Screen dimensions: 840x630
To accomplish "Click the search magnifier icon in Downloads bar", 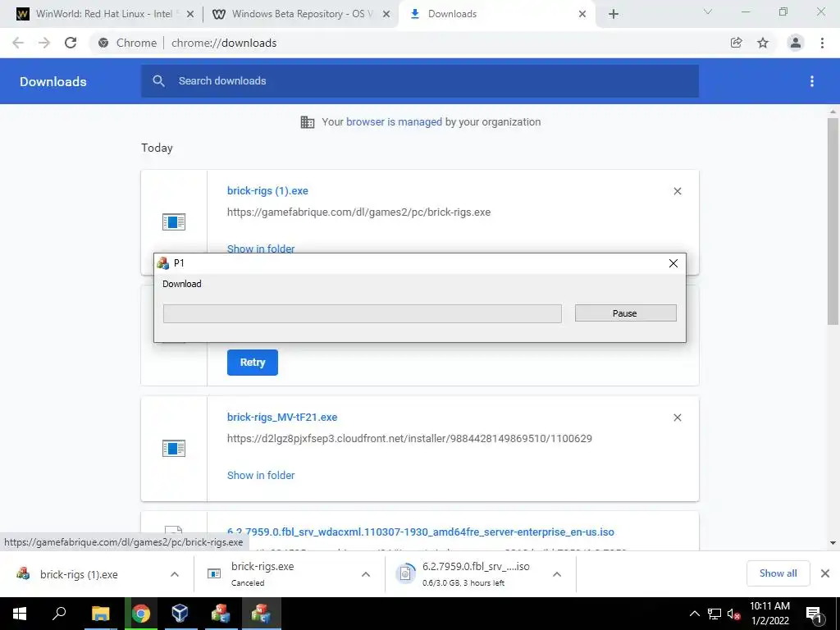I will click(158, 81).
